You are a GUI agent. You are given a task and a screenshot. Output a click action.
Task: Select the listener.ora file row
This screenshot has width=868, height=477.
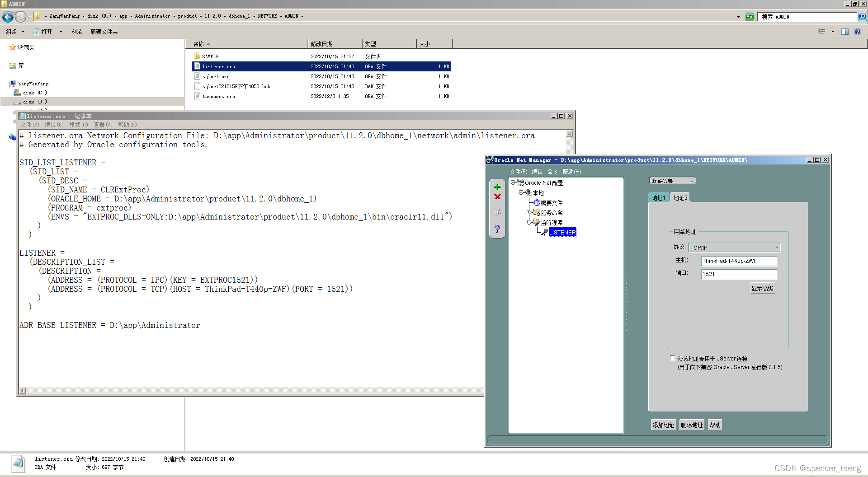pos(321,66)
